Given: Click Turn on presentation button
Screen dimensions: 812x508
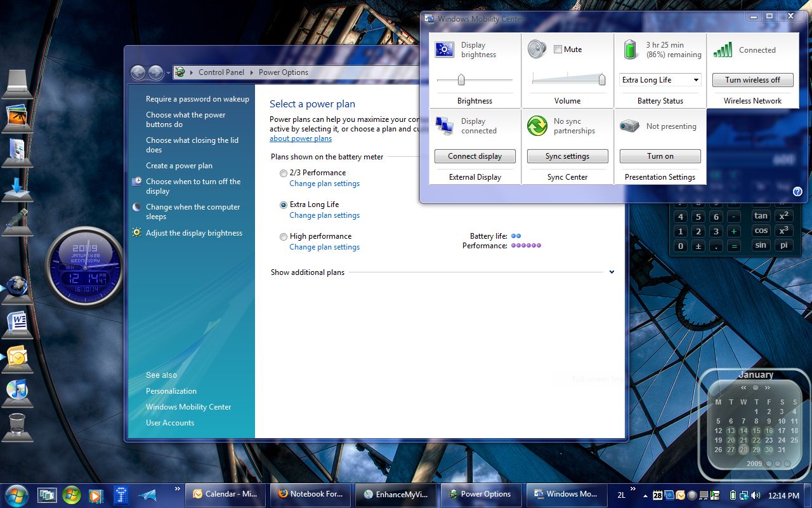Looking at the screenshot, I should click(x=660, y=156).
